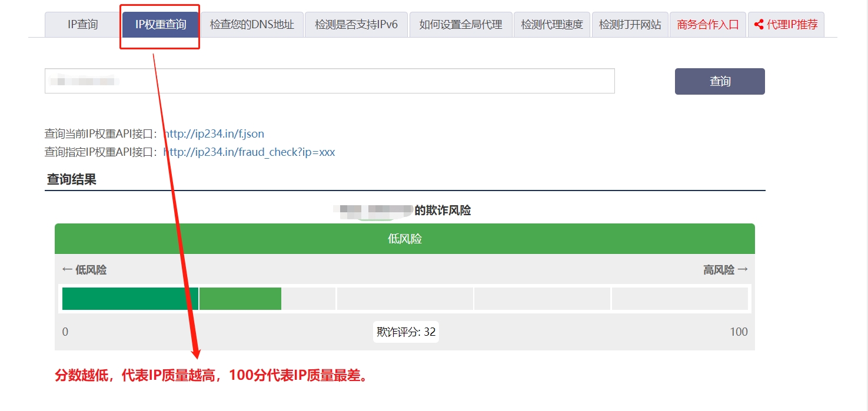Click the light green second risk bar segment
868x411 pixels.
click(x=240, y=299)
